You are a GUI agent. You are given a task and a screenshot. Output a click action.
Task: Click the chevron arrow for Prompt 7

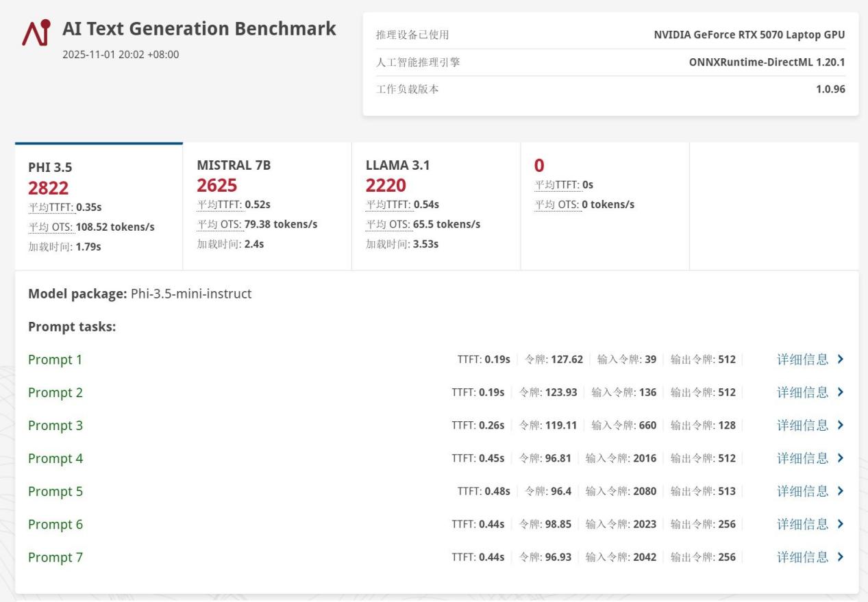pyautogui.click(x=841, y=557)
